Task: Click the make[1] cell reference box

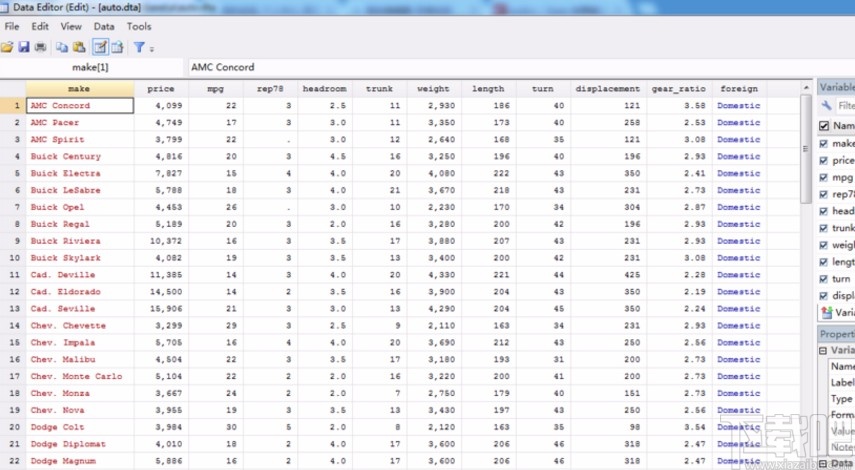Action: (91, 67)
